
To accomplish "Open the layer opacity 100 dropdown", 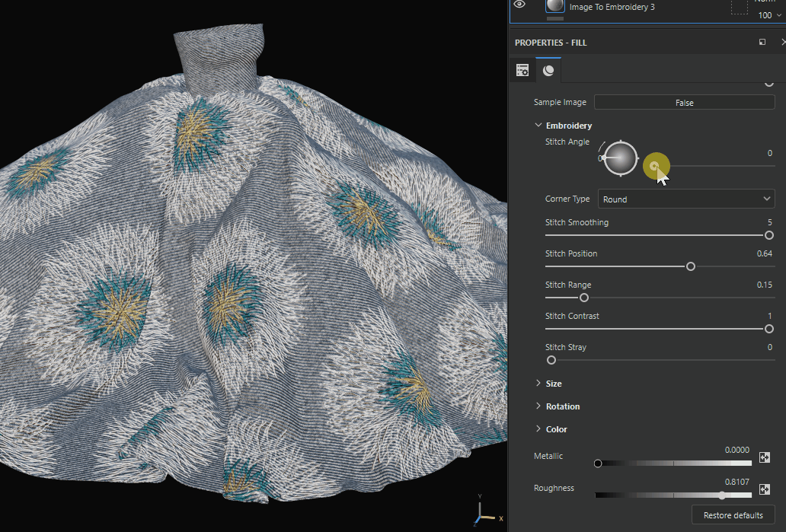I will (x=770, y=15).
